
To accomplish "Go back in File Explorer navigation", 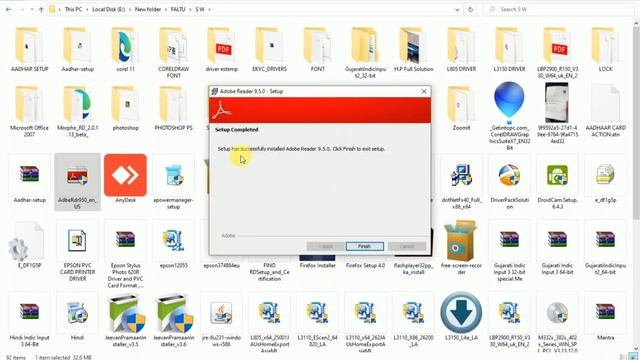I will tap(9, 9).
